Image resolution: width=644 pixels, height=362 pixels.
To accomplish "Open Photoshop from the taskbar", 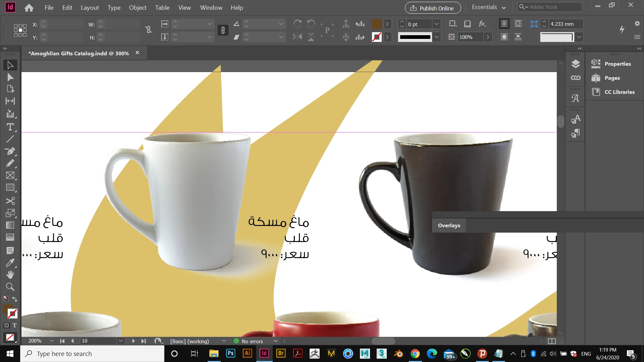I will [x=230, y=354].
